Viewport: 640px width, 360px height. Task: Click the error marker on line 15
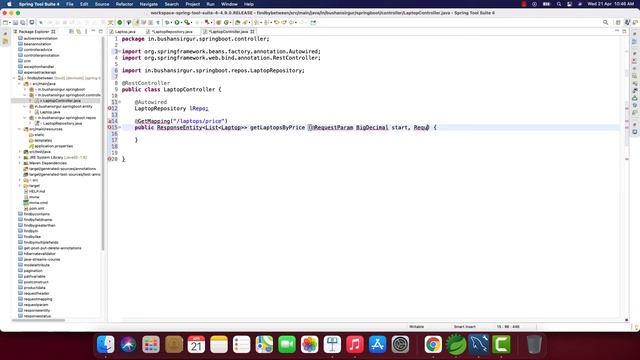(x=109, y=127)
